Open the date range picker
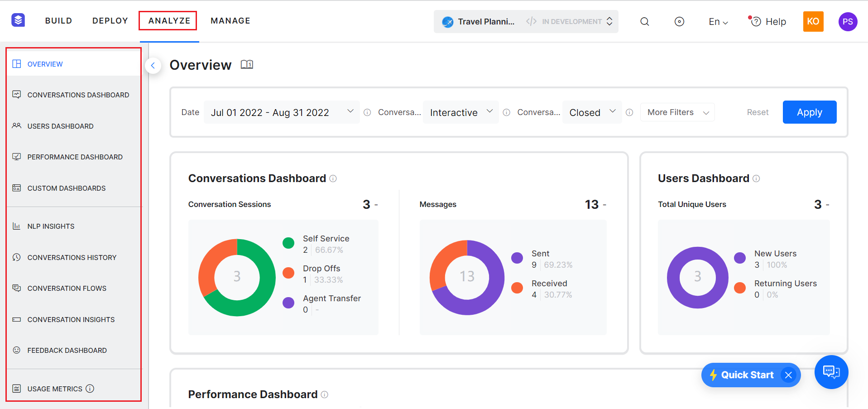The height and width of the screenshot is (409, 868). tap(281, 112)
